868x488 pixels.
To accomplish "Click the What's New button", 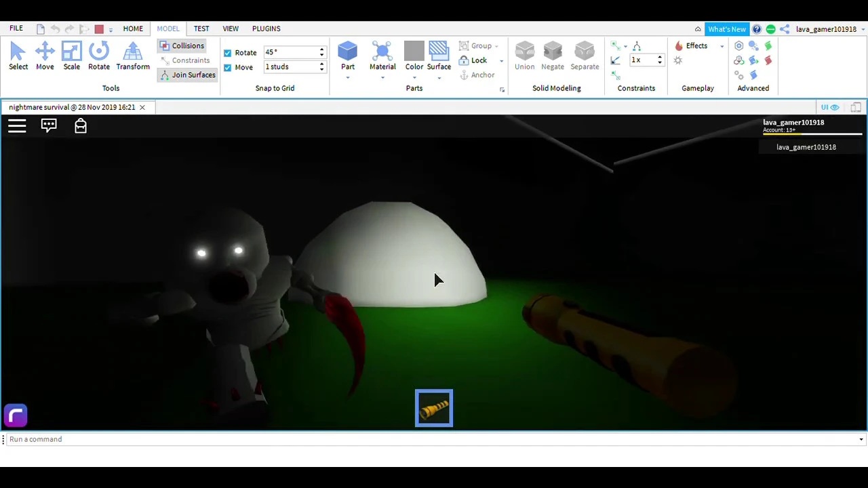I will [x=727, y=29].
